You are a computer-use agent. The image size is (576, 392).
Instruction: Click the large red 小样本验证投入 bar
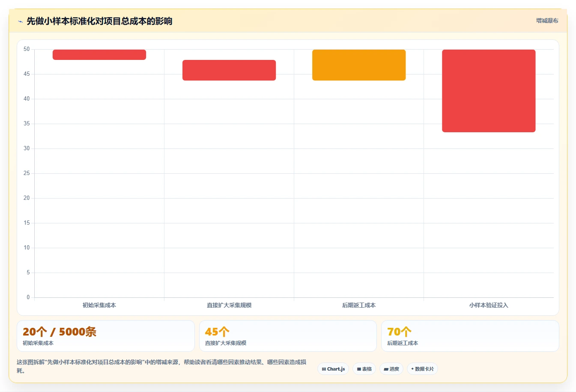pyautogui.click(x=489, y=91)
